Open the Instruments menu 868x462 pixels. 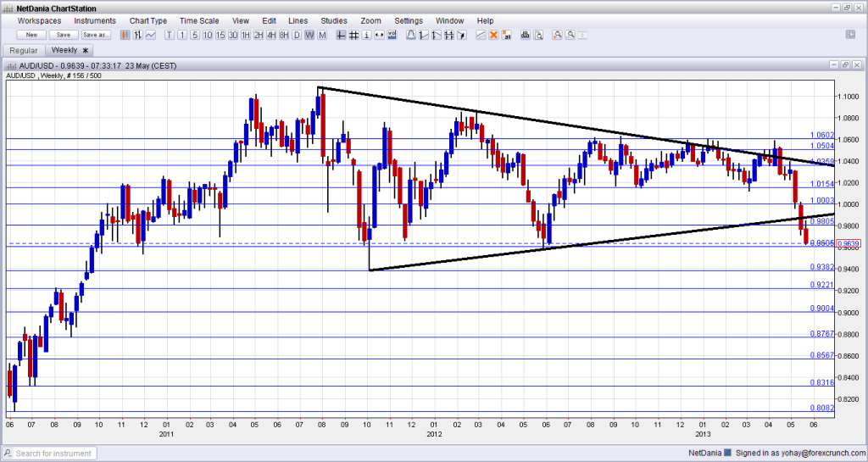point(95,20)
